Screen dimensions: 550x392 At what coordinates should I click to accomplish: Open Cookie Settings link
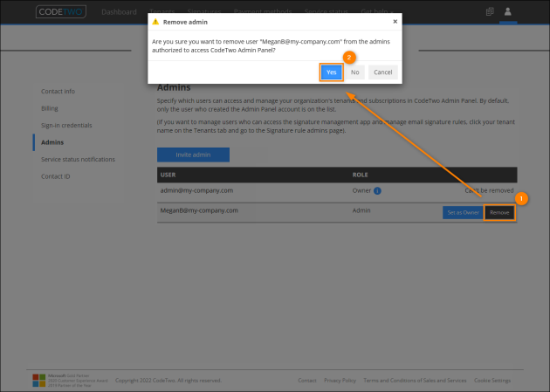(x=492, y=381)
